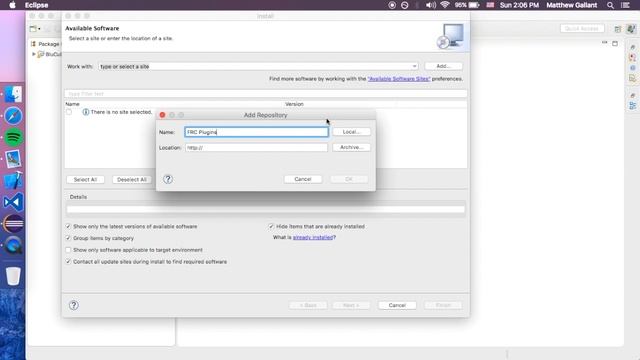Image resolution: width=640 pixels, height=360 pixels.
Task: Expand the project in Package Explorer
Action: point(34,54)
